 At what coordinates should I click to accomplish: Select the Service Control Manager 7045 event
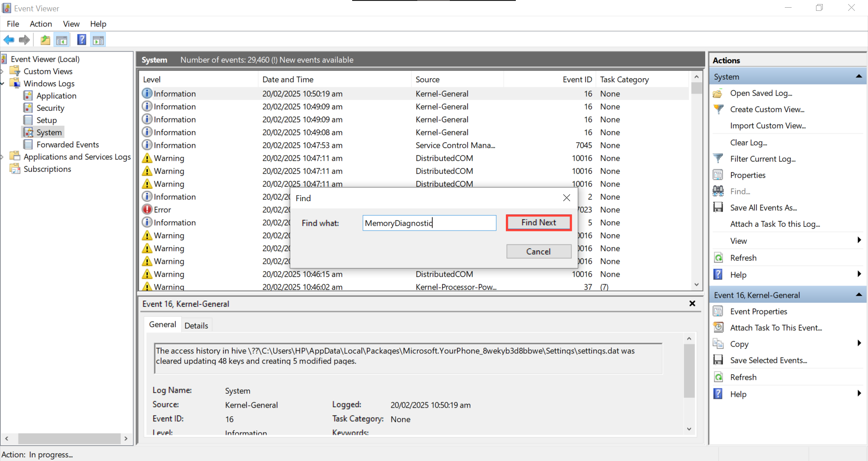click(414, 145)
